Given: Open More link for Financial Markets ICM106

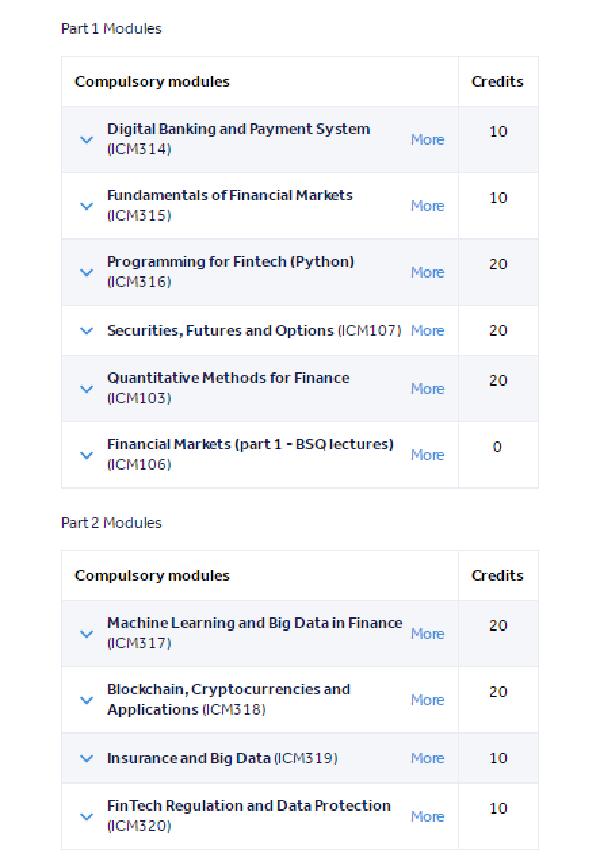Looking at the screenshot, I should (x=427, y=455).
